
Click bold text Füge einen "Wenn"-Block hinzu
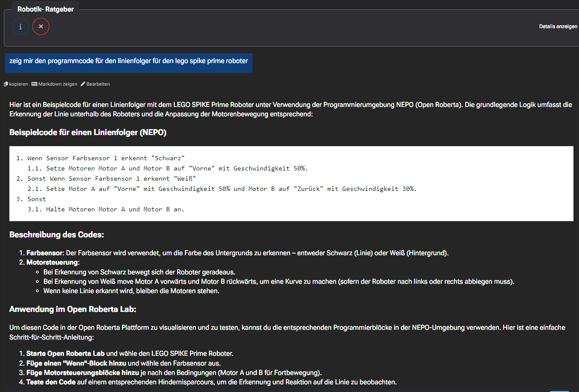[x=77, y=363]
